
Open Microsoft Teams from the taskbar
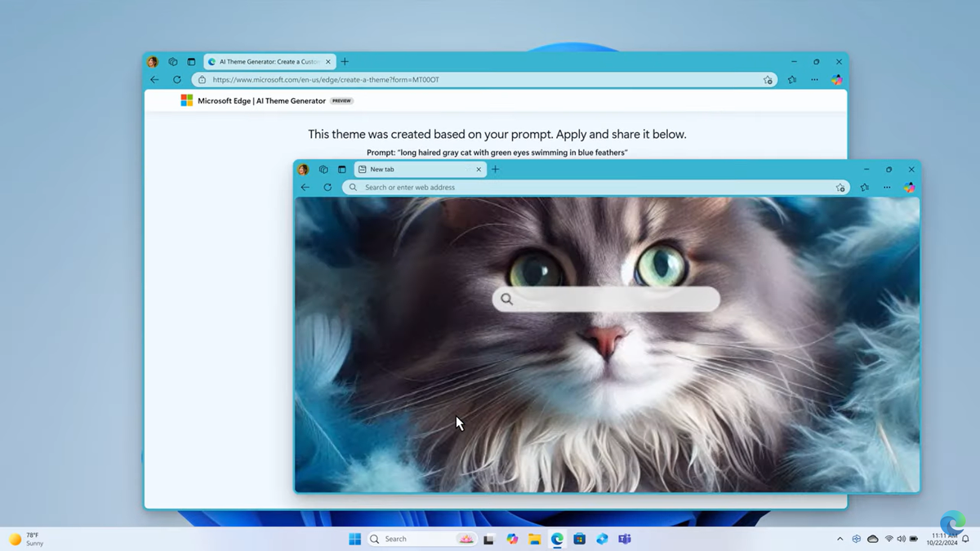[625, 539]
